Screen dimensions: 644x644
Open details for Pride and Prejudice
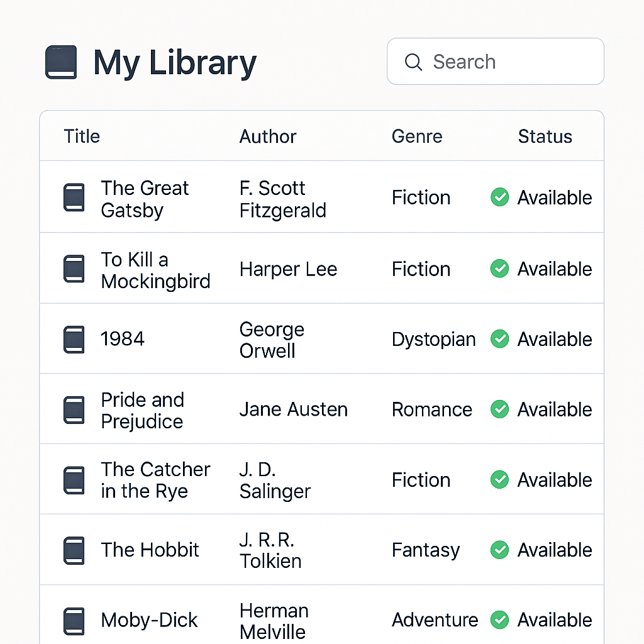click(142, 409)
